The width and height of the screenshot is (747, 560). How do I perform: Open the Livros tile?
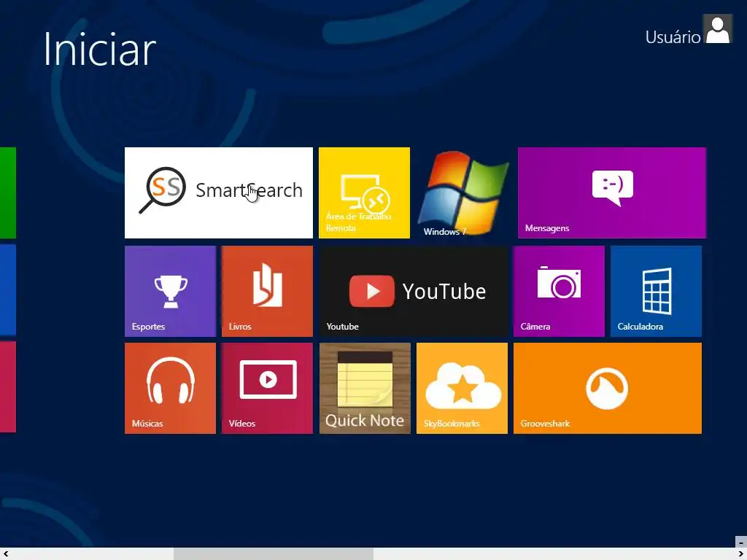[267, 291]
